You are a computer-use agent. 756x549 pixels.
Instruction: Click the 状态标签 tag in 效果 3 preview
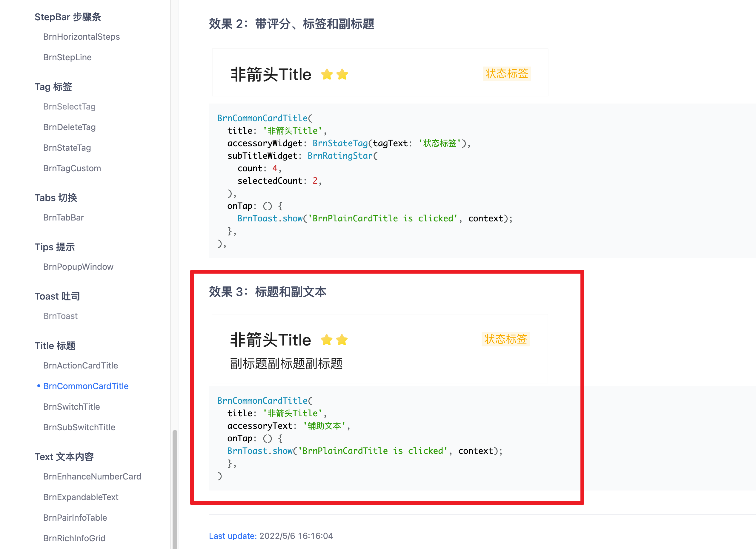[506, 339]
